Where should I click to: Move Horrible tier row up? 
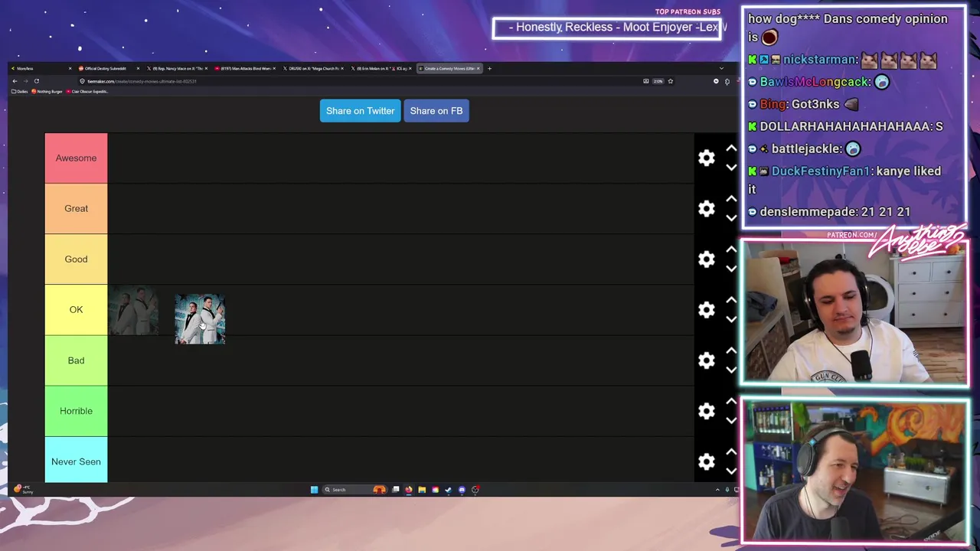[x=731, y=401]
